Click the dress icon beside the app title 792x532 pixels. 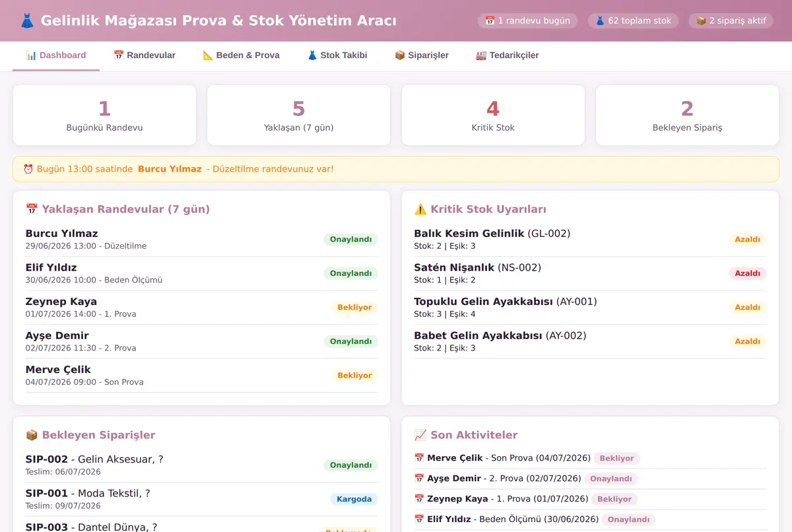click(27, 20)
